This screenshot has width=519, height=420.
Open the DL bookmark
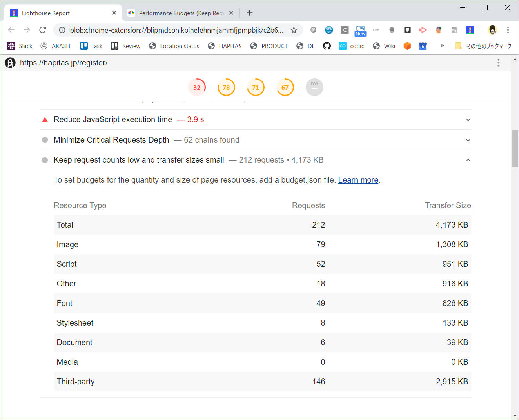click(x=306, y=46)
